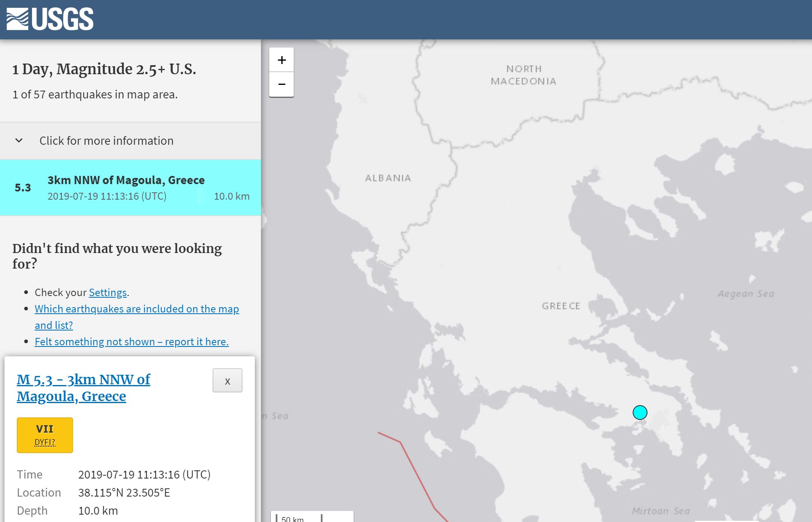
Task: Zoom out the map with minus button
Action: point(281,84)
